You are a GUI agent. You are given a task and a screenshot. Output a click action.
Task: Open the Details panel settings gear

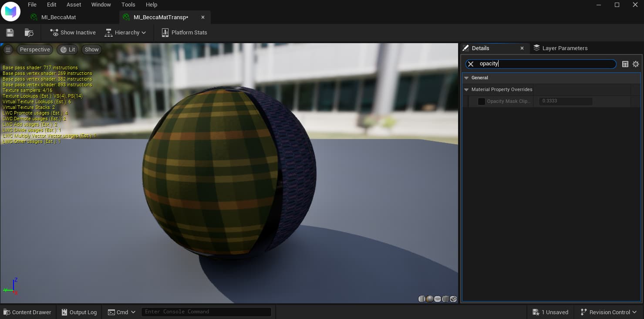pos(636,64)
